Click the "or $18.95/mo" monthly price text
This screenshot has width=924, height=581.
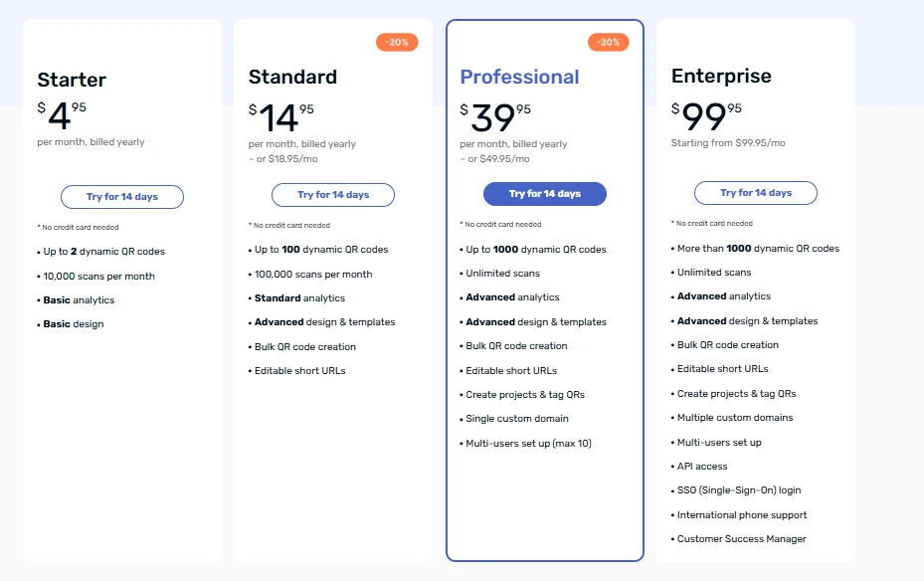coord(286,158)
